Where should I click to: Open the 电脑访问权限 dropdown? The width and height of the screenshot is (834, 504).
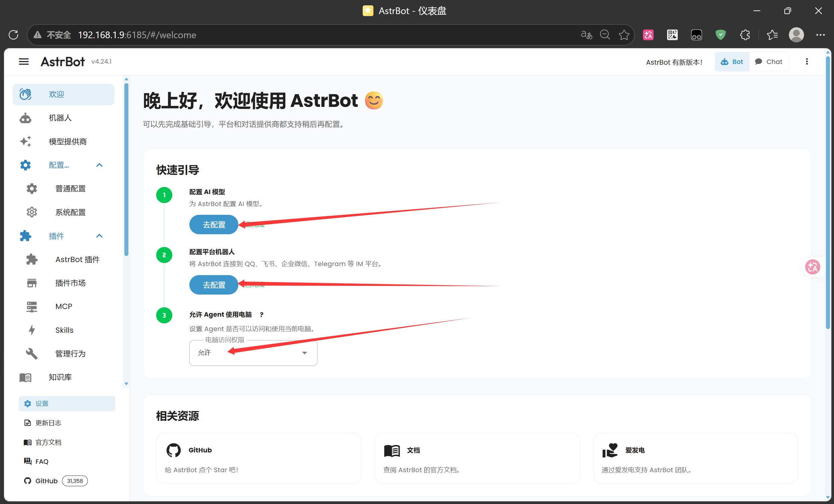[253, 353]
